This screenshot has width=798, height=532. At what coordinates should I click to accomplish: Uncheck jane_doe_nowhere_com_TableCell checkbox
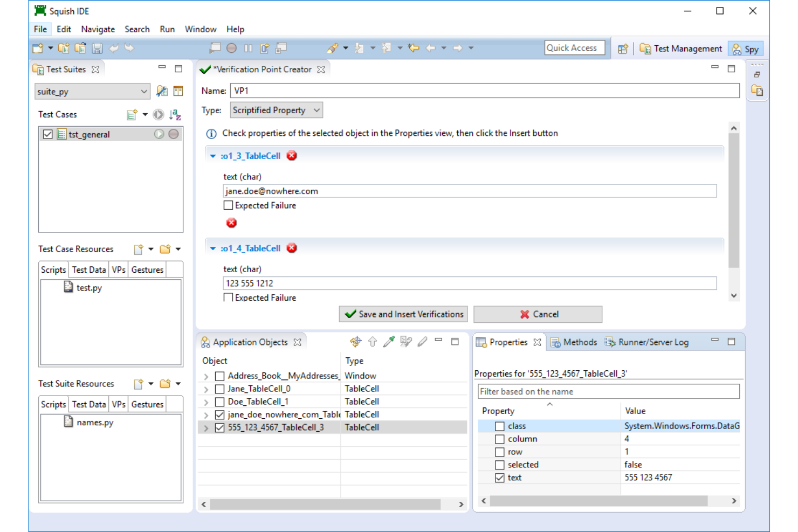click(219, 414)
